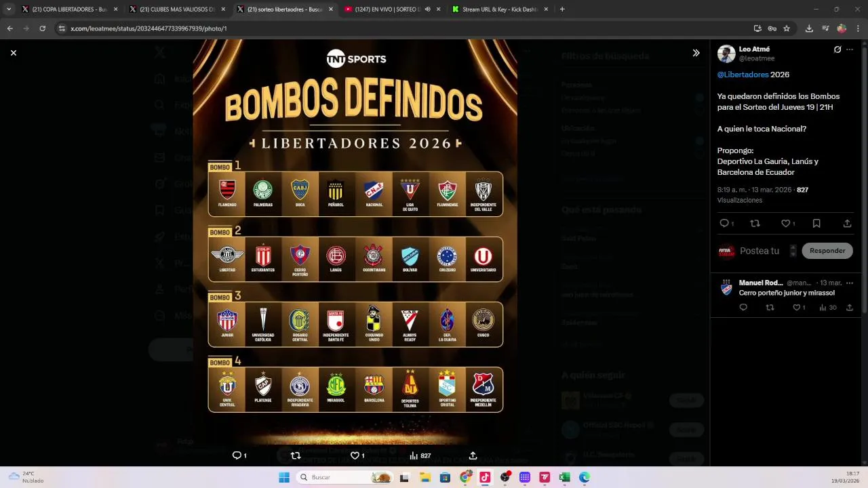The width and height of the screenshot is (868, 488).
Task: Open Chrome profile avatar
Action: pos(842,28)
